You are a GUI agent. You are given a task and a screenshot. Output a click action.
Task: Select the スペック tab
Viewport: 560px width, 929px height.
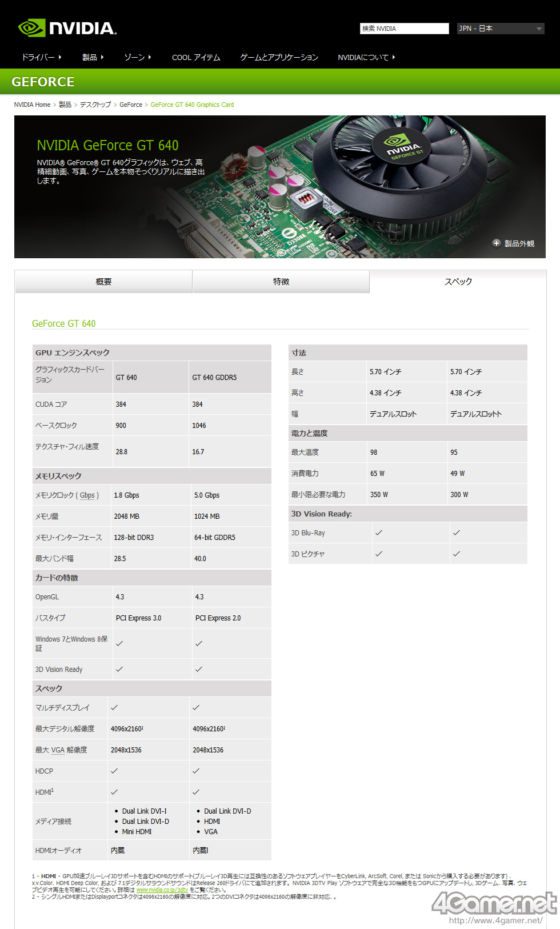tap(458, 282)
